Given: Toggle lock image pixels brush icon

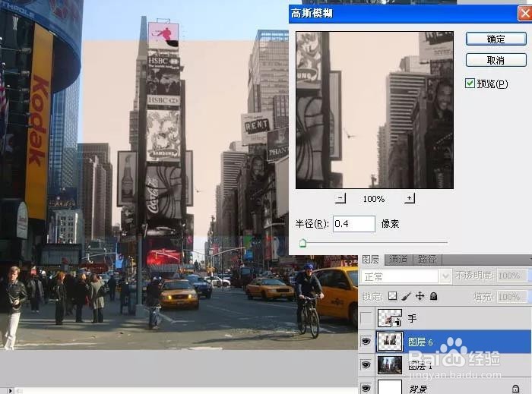Looking at the screenshot, I should coord(407,296).
